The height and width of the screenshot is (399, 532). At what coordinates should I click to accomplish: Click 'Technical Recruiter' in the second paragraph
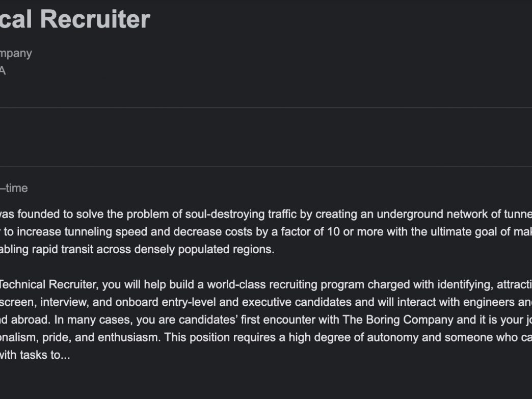(48, 284)
